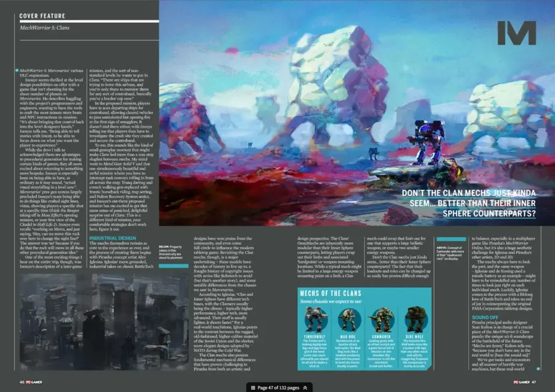Click the PC Gamer logo beside page 47

[522, 382]
